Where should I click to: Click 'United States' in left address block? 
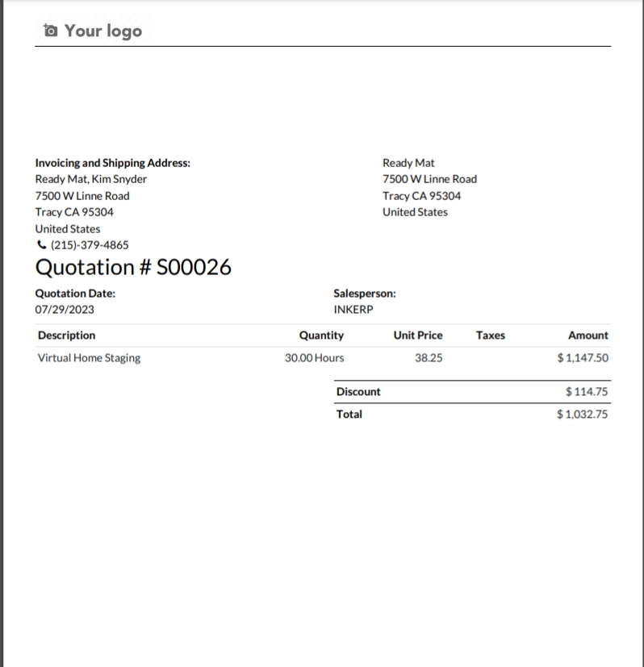tap(68, 229)
